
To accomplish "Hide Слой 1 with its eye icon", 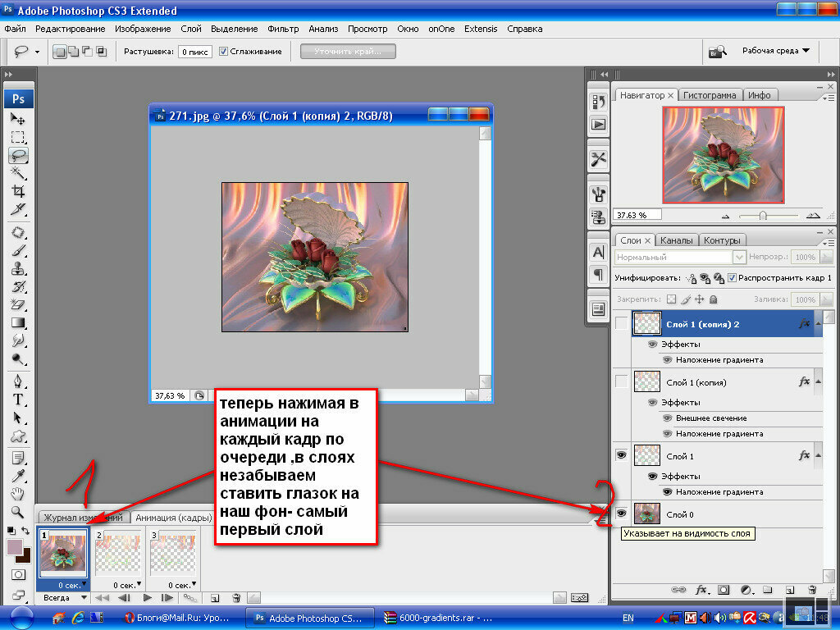I will (x=622, y=455).
